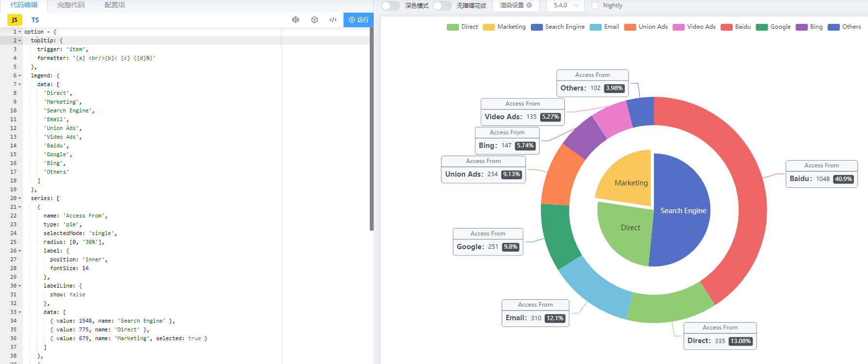The image size is (868, 364).
Task: Toggle the Others legend item
Action: coord(844,27)
